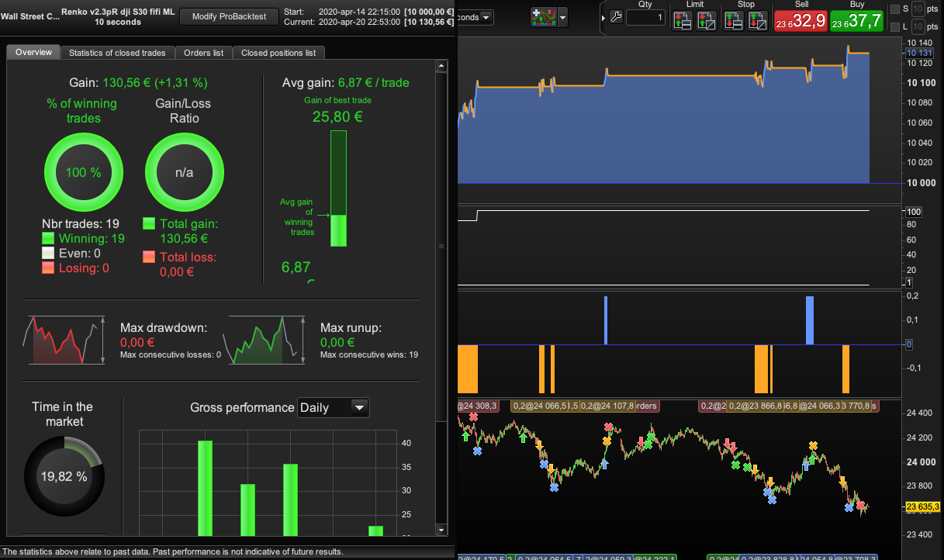
Task: Click the first Limit order icon
Action: [682, 21]
